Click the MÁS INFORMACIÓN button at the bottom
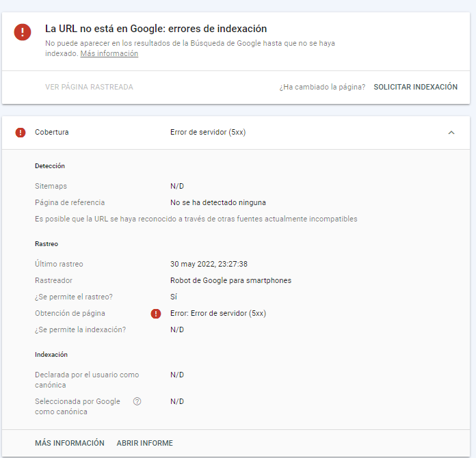Viewport: 476px width, 458px height. coord(70,443)
